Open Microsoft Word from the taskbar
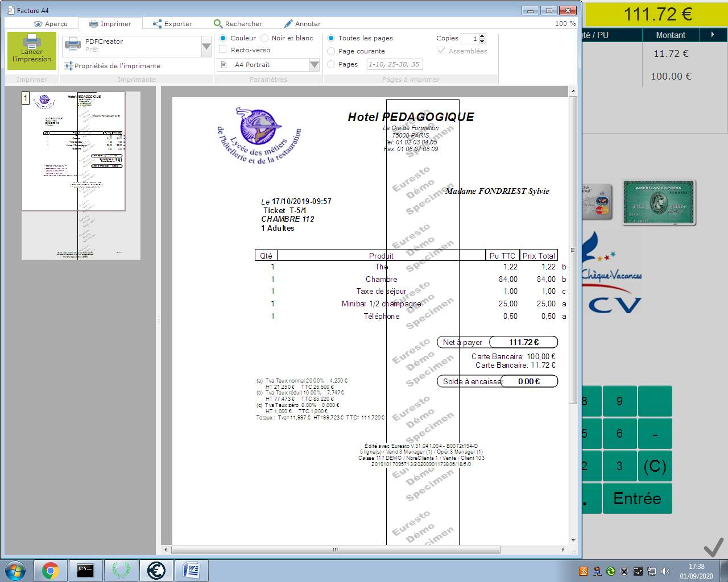Screen dimensions: 728x582 point(192,570)
